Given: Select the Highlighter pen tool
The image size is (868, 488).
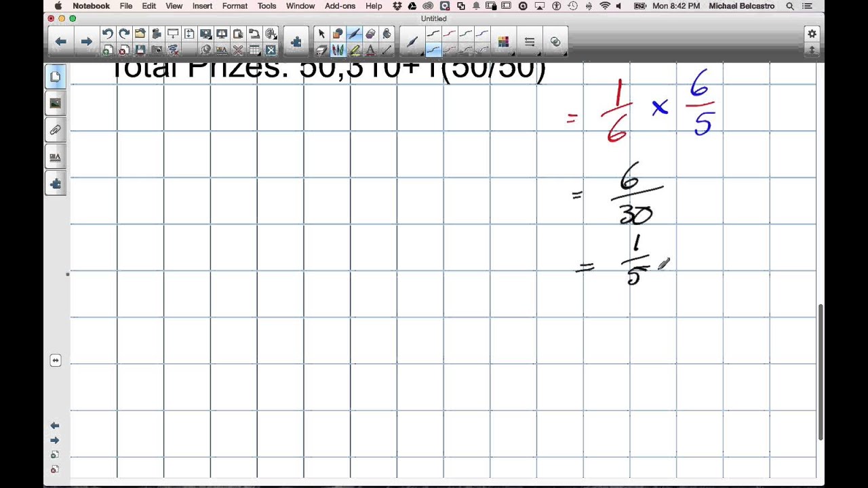Looking at the screenshot, I should tap(354, 50).
